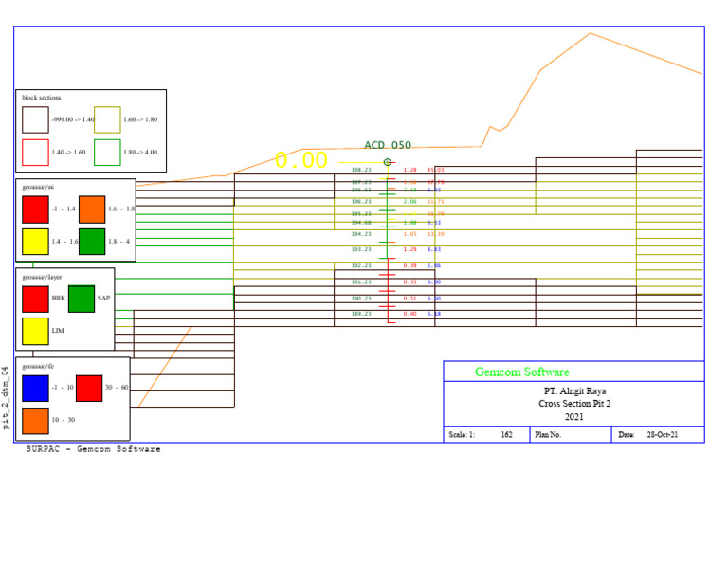Click the olive 1.60 -> 1.80 block box
Screen dimensions: 728x563
pos(107,119)
